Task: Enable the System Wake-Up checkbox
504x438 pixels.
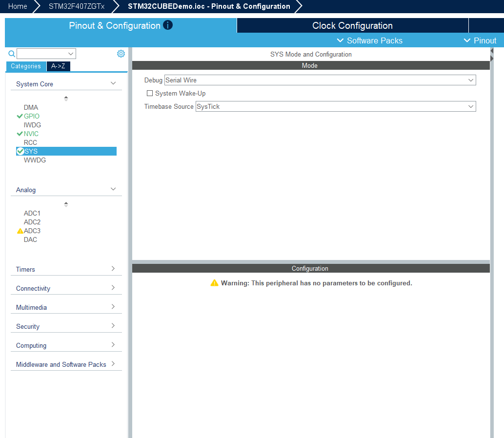Action: pos(150,93)
